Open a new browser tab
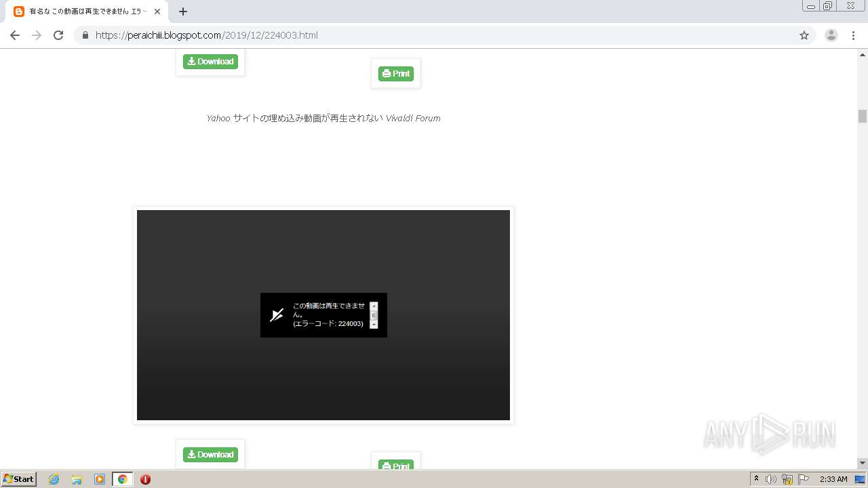868x488 pixels. coord(183,12)
